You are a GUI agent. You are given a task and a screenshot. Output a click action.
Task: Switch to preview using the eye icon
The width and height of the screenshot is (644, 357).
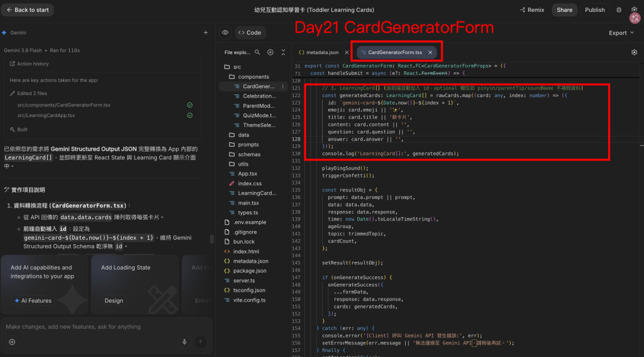(225, 33)
